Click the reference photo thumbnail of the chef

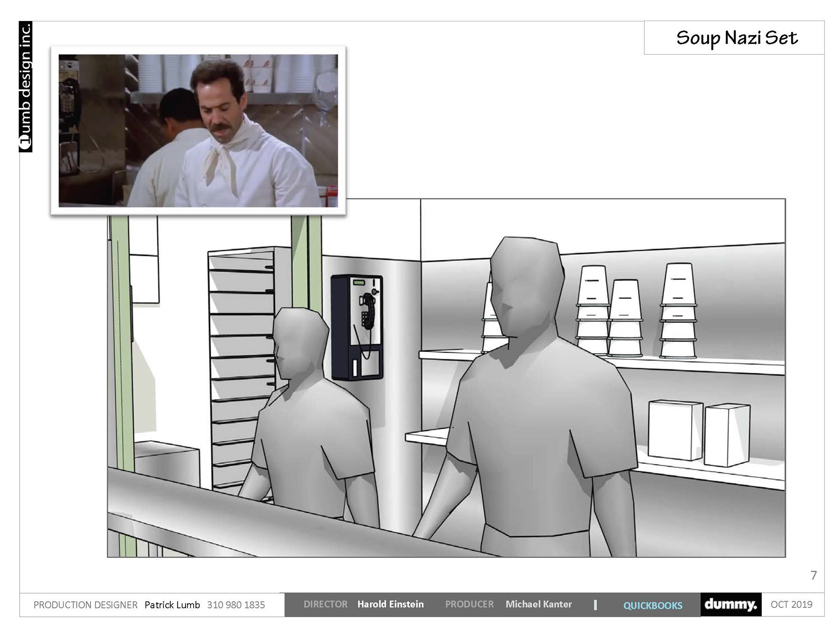(198, 130)
